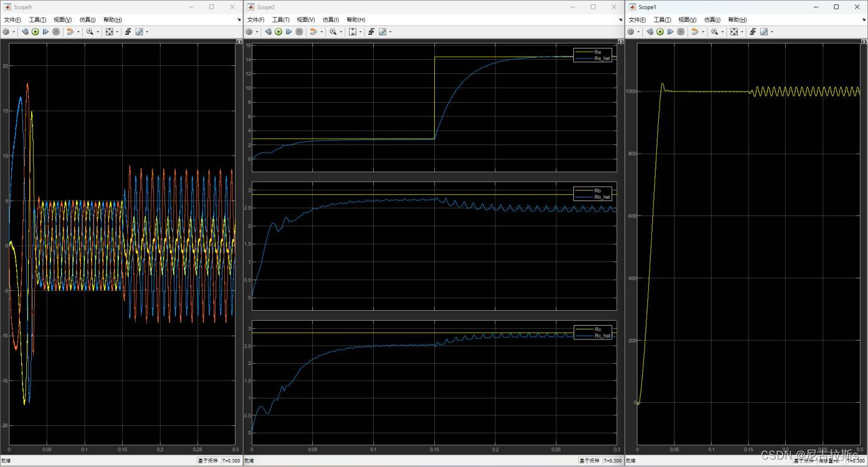868x467 pixels.
Task: Open 帮助(H) menu in Scope1
Action: 738,20
